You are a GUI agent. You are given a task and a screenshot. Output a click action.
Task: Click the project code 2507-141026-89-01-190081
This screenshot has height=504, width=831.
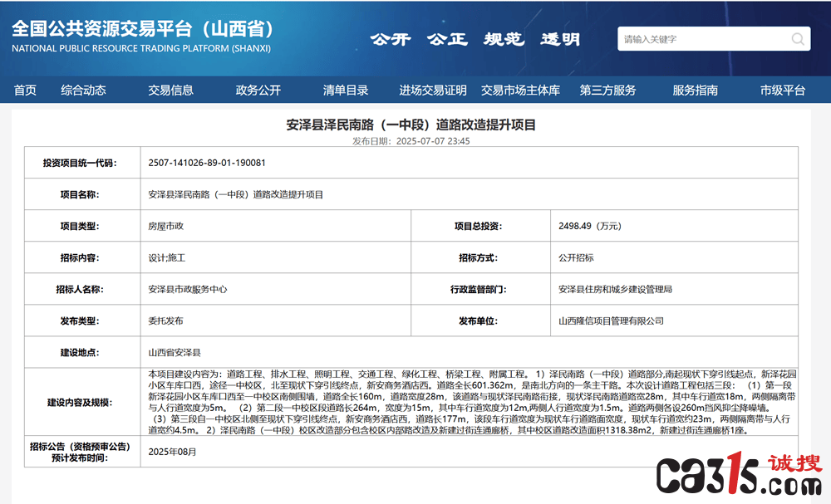tap(207, 163)
